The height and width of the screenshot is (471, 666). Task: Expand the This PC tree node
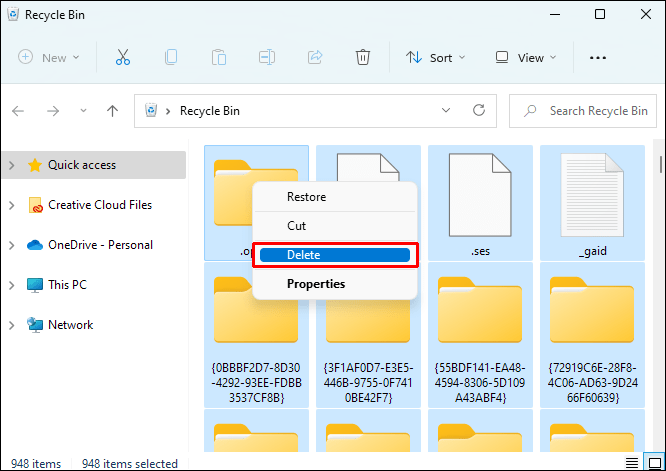tap(12, 285)
